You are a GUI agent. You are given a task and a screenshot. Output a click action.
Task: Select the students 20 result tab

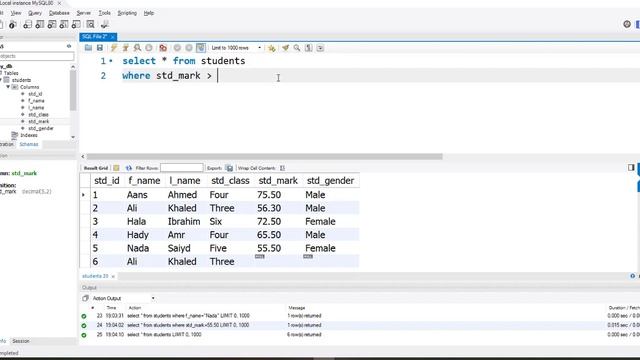95,276
